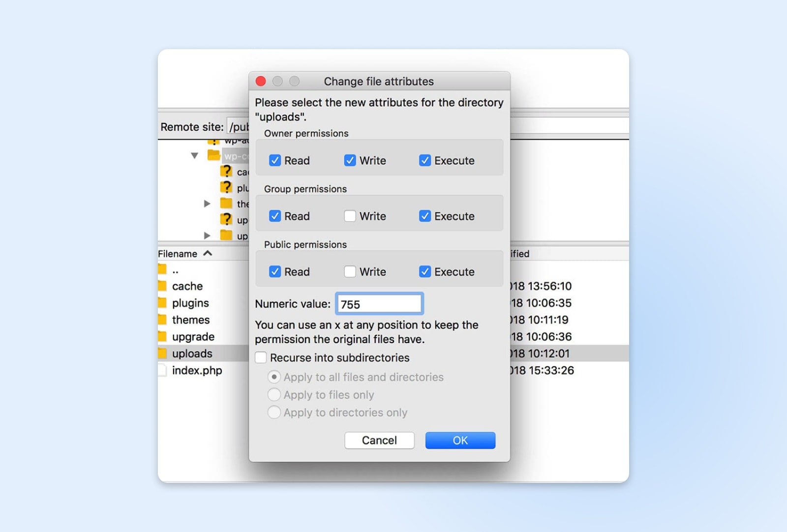
Task: Click the parent directory '..' folder icon
Action: 162,269
